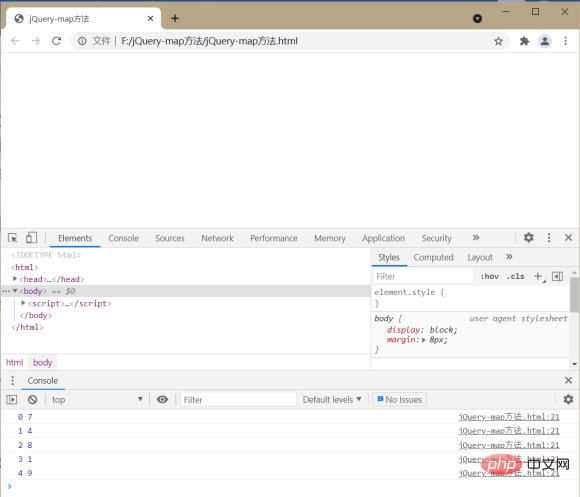Collapse the body element node

(x=15, y=291)
